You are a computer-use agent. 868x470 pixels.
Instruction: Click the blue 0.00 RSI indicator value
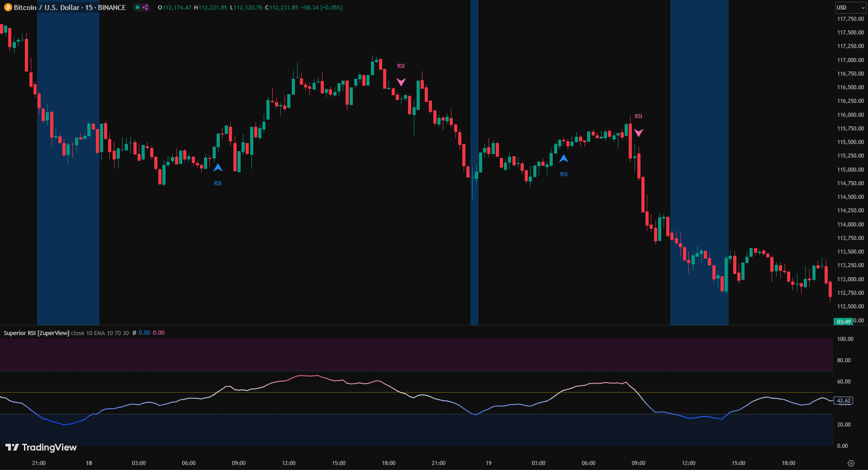144,333
